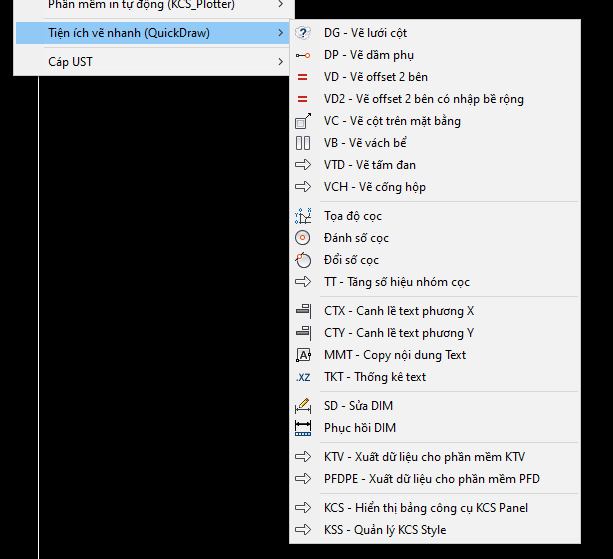
Task: Click the question-mark icon beside DG - Vẽ lưới cột
Action: pyautogui.click(x=303, y=33)
